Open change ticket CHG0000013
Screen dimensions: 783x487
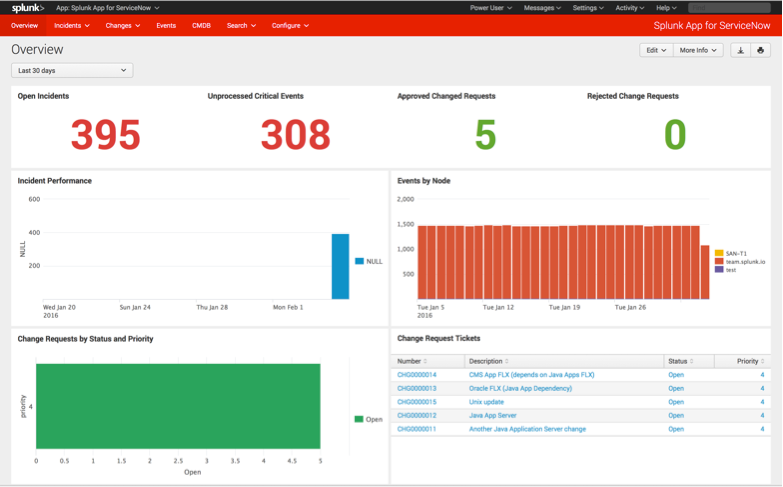(x=416, y=388)
